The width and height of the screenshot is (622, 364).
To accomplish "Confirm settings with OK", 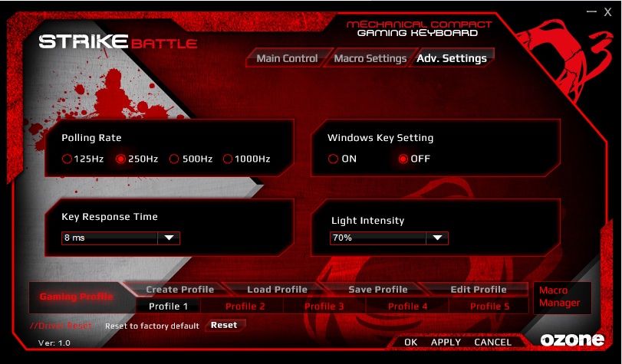I will (x=410, y=343).
